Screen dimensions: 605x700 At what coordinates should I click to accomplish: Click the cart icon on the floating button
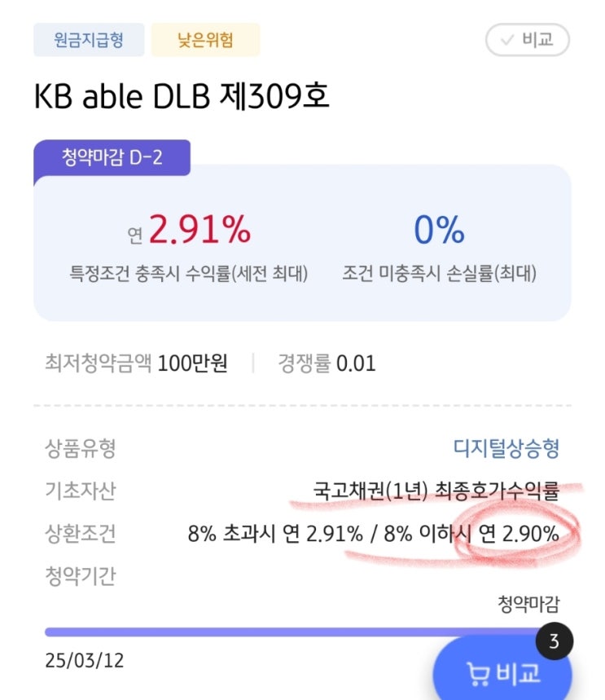478,673
